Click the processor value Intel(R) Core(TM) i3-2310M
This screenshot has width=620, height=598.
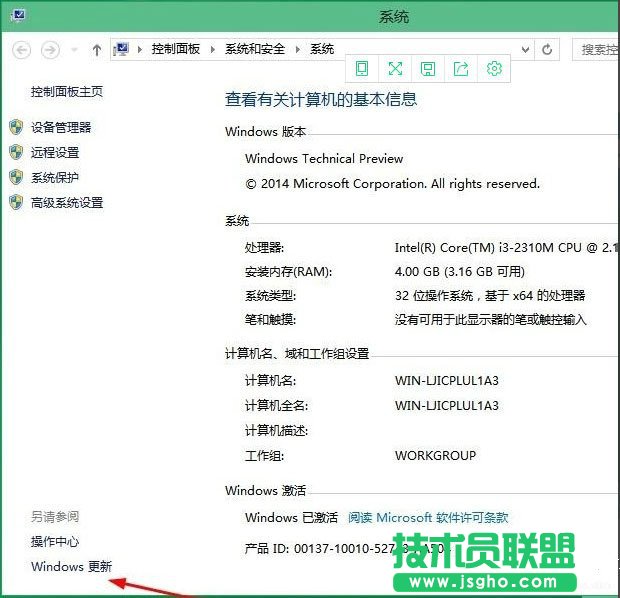pyautogui.click(x=507, y=248)
